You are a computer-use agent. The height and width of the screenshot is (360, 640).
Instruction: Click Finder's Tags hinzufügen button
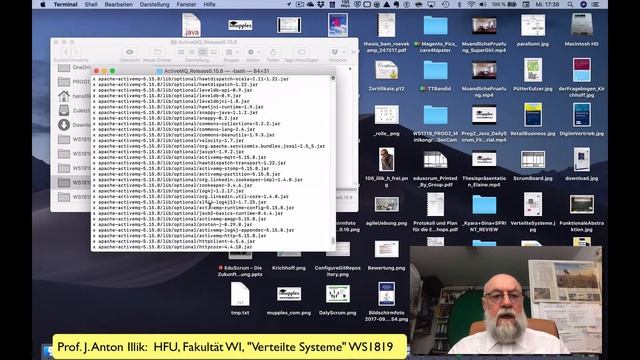(x=301, y=52)
